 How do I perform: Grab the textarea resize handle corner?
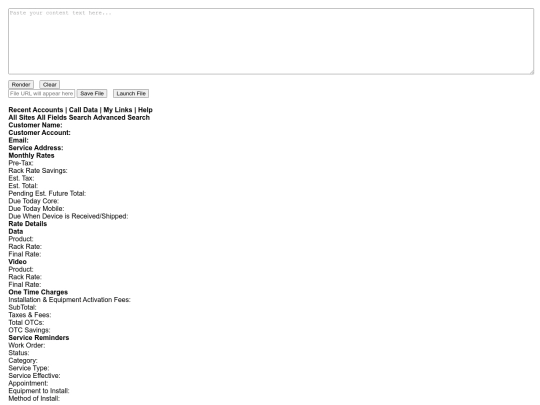532,72
